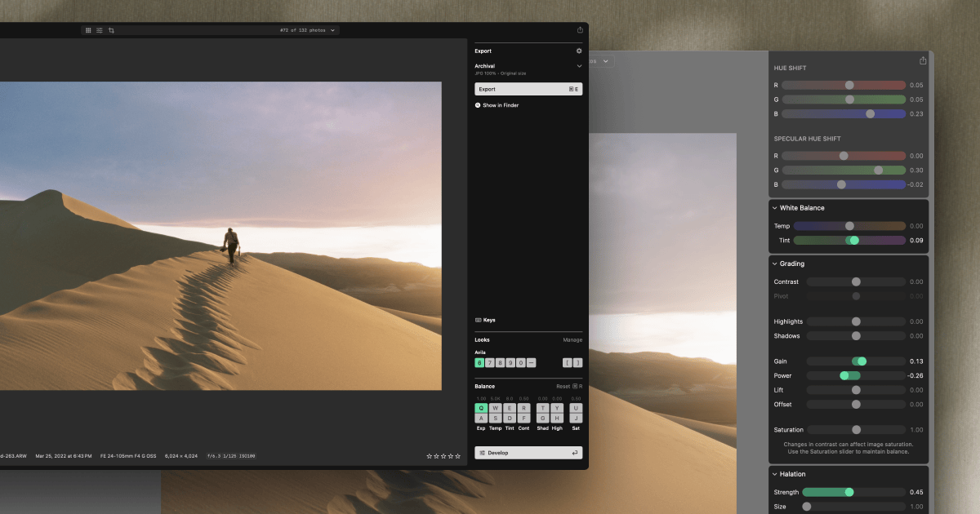This screenshot has width=980, height=514.
Task: Adjust Hue Shift G slider in back window
Action: point(844,100)
